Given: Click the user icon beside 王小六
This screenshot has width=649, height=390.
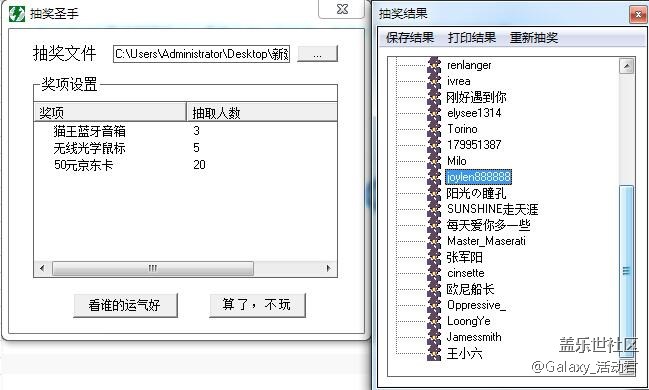Looking at the screenshot, I should click(x=434, y=353).
